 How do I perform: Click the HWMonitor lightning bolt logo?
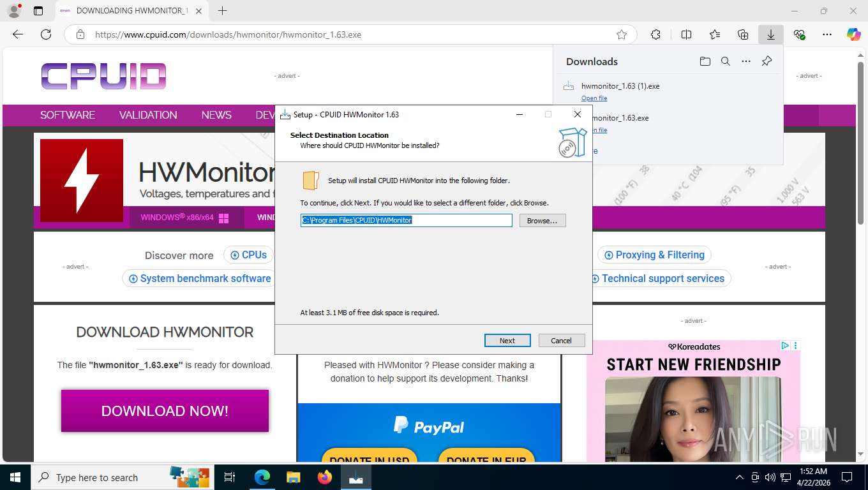[x=82, y=181]
